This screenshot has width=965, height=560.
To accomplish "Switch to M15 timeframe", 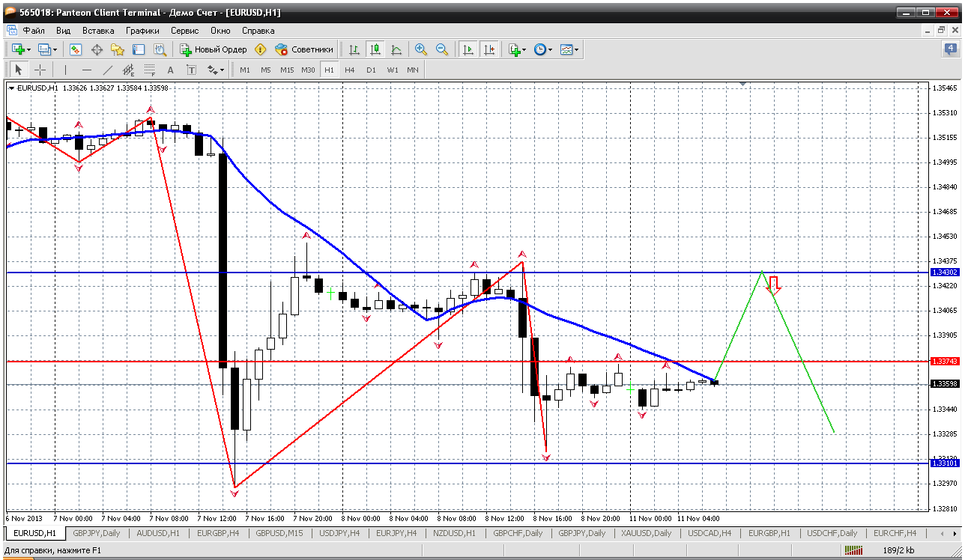I will (287, 70).
